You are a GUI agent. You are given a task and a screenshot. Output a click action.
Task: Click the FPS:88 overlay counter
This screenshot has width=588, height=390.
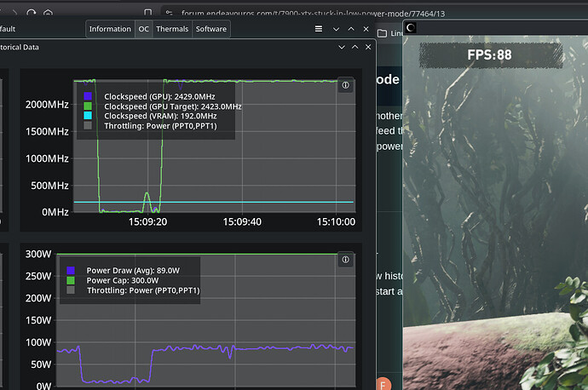489,55
